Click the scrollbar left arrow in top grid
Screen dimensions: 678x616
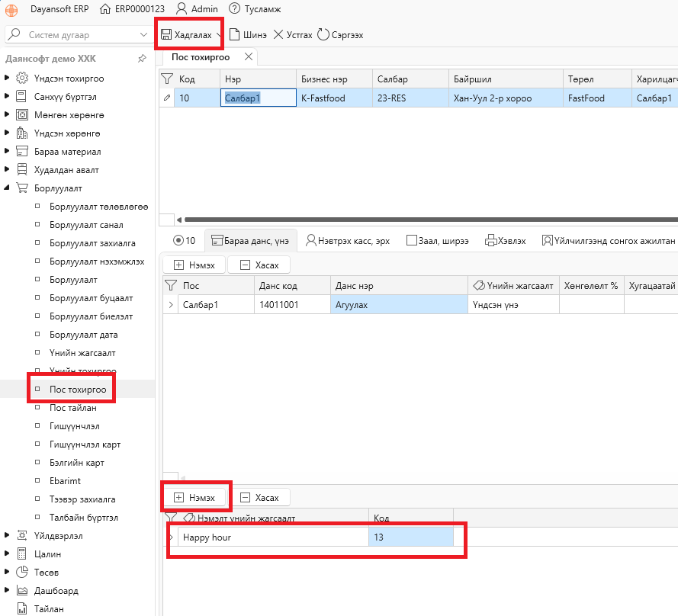coord(179,220)
